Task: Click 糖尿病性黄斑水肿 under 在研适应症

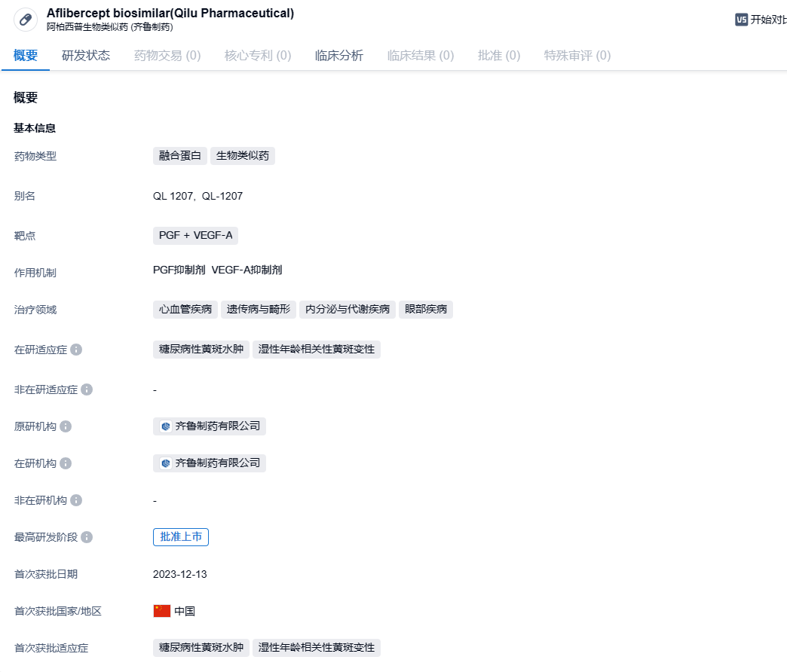Action: tap(201, 350)
